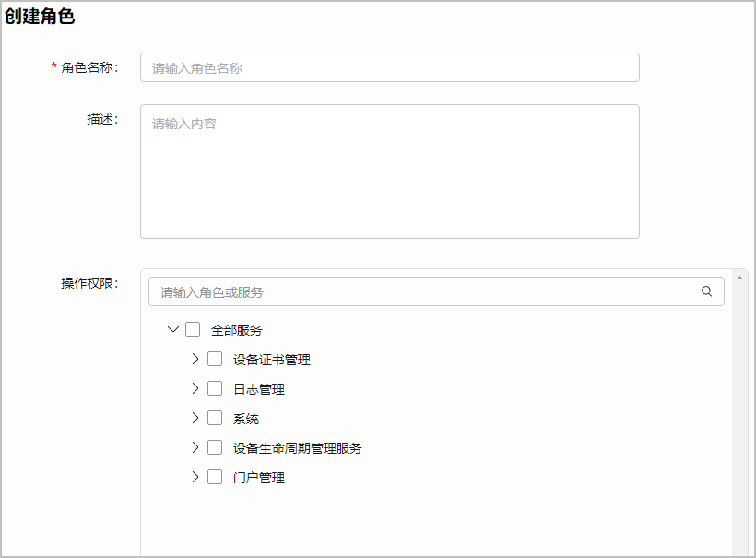Tick the 设备生命周期管理服务 checkbox

(x=215, y=447)
